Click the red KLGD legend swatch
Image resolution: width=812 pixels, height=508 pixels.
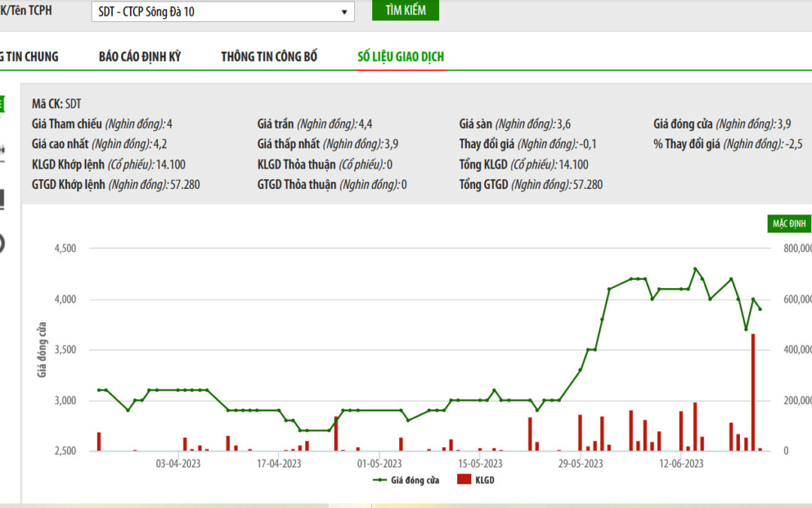pyautogui.click(x=464, y=479)
